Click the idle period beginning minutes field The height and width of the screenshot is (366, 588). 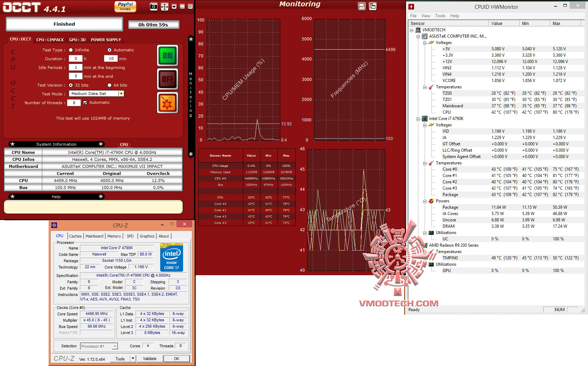(76, 68)
